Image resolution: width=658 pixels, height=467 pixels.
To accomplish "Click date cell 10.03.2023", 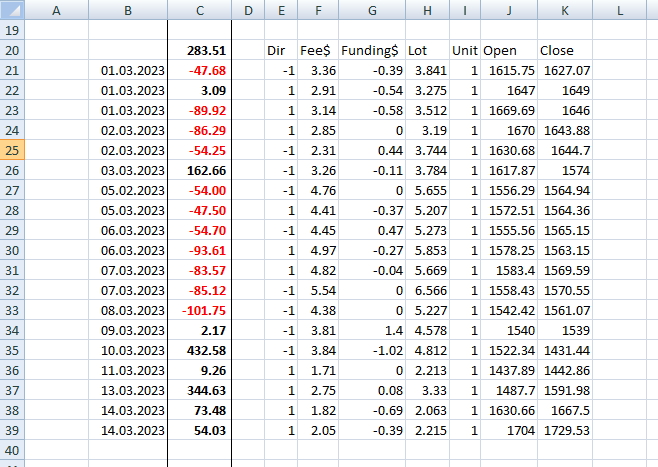I will [x=128, y=350].
